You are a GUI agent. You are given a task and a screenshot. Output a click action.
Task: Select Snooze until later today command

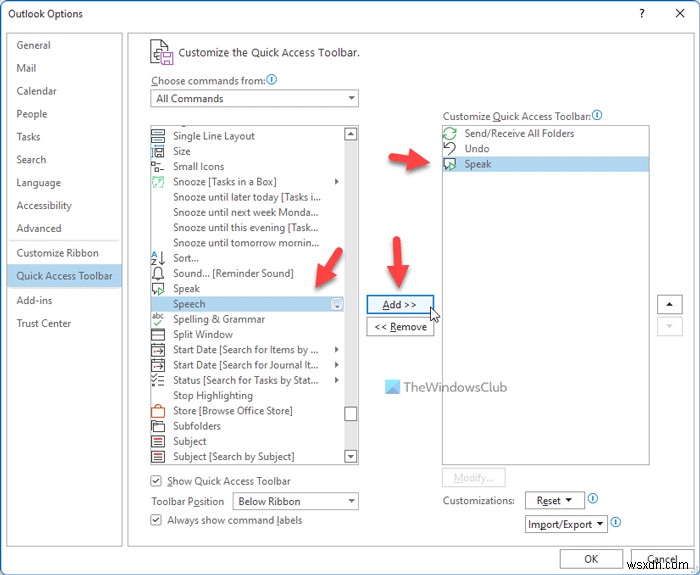coord(247,197)
